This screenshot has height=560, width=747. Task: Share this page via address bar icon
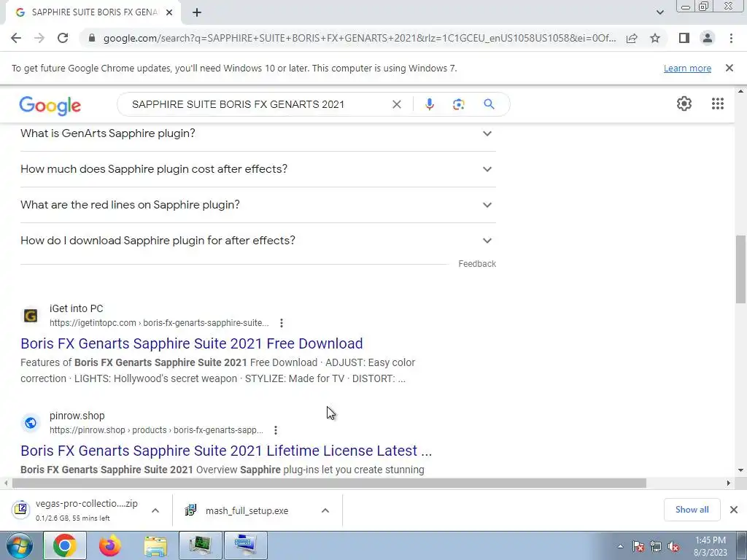click(632, 38)
